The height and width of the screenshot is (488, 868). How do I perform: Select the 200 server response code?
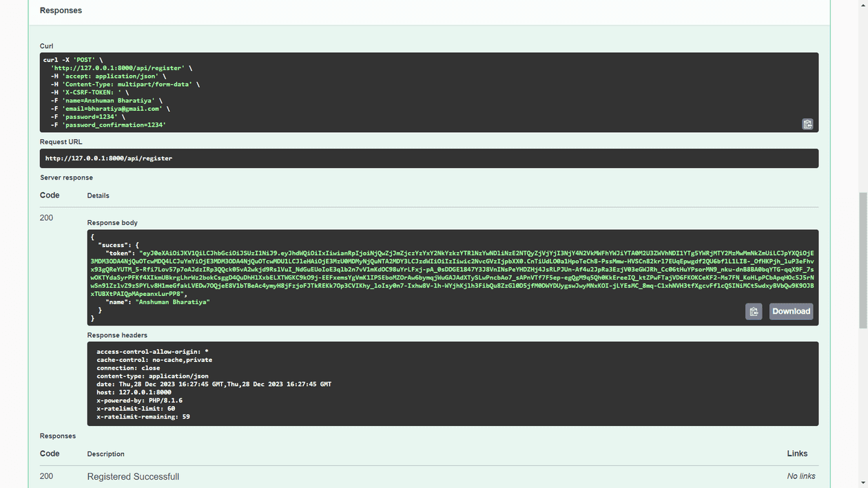pos(46,218)
